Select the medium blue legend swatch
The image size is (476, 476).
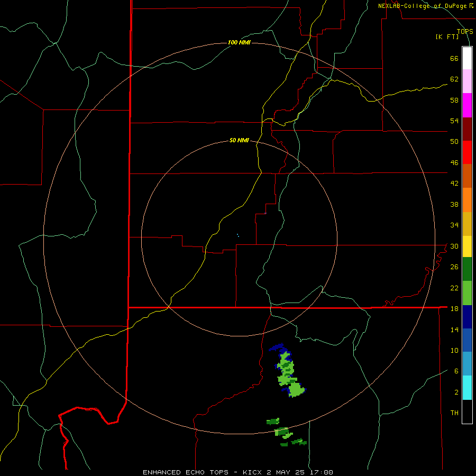coord(467,340)
